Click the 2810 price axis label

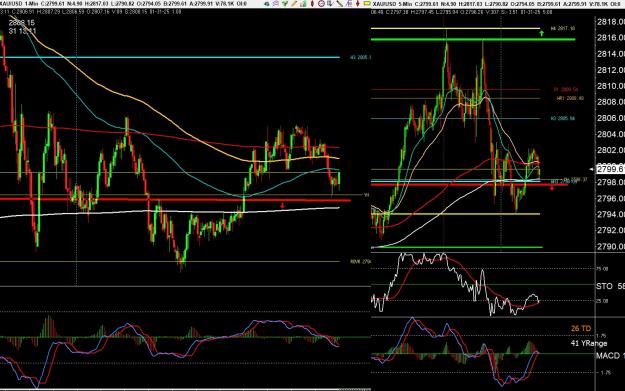[610, 86]
